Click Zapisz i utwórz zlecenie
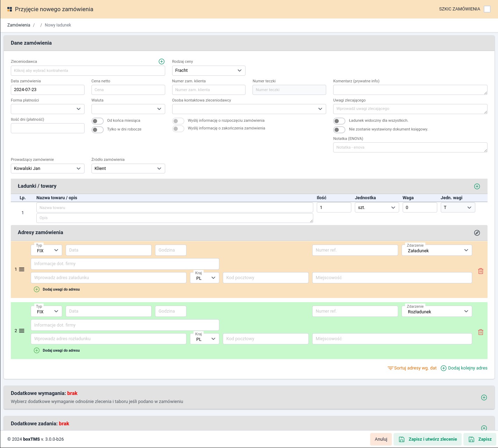The height and width of the screenshot is (448, 498). (428, 439)
